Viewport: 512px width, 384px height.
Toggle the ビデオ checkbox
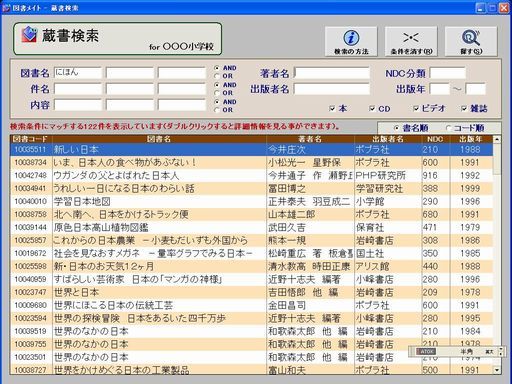tap(416, 108)
